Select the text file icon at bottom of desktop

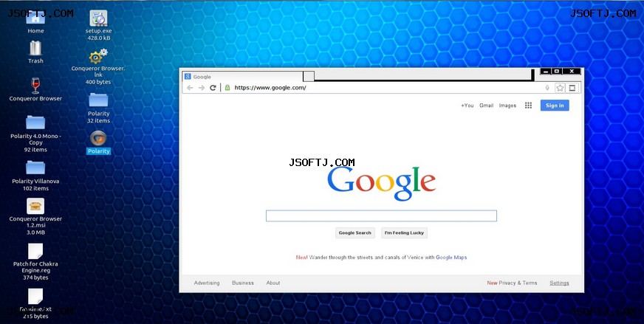[x=35, y=297]
